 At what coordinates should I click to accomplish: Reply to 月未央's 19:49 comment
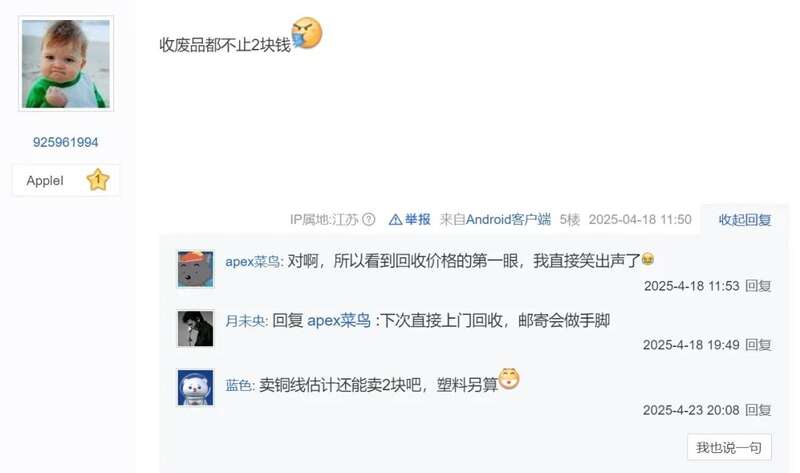point(758,345)
